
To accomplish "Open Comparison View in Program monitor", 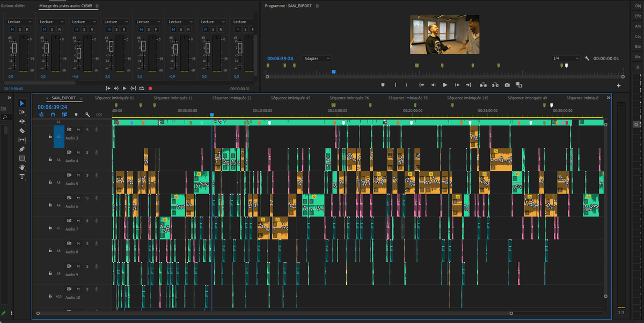I will point(519,85).
